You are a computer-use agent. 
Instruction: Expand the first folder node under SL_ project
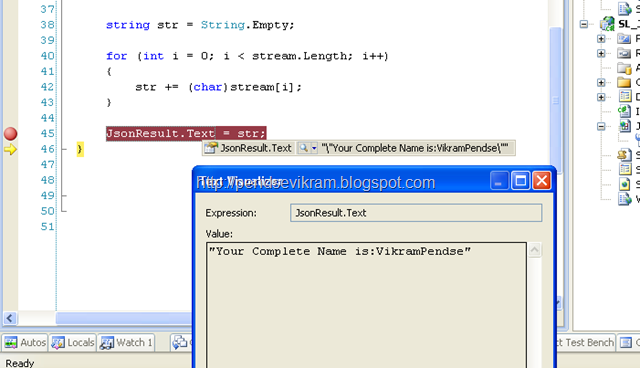coord(601,39)
